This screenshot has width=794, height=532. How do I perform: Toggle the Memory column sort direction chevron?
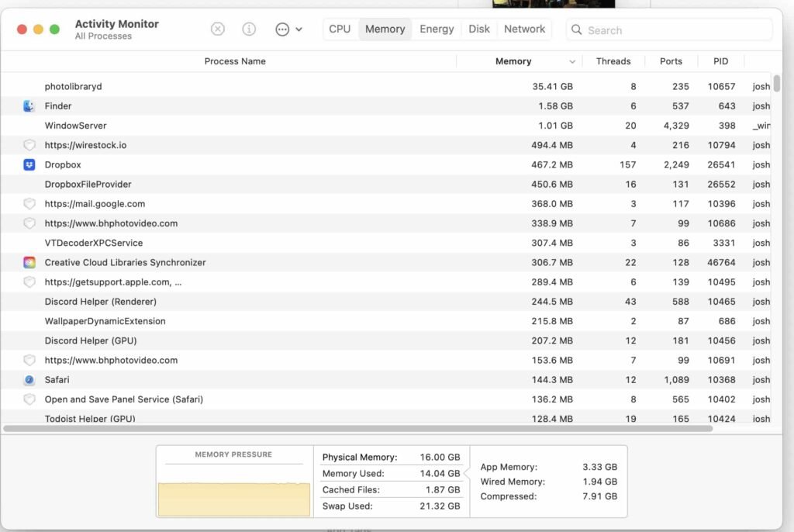coord(571,60)
